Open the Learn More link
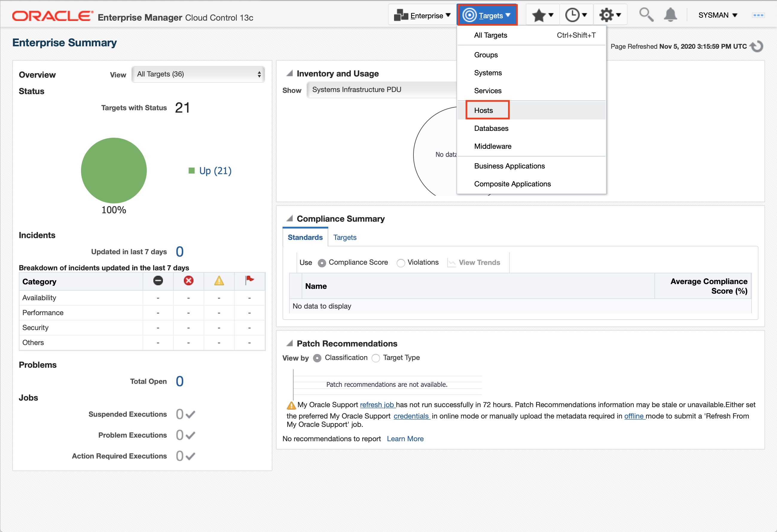Viewport: 777px width, 532px height. click(x=405, y=439)
